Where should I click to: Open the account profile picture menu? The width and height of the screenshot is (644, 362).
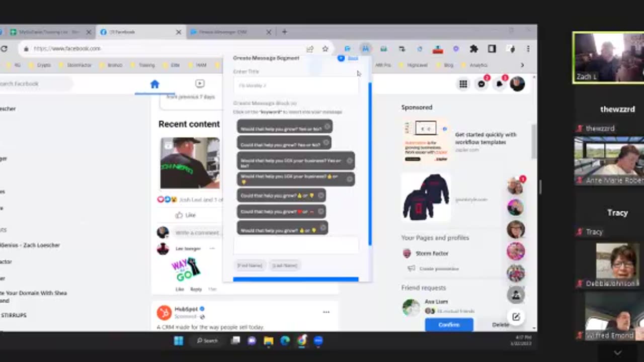coord(517,84)
